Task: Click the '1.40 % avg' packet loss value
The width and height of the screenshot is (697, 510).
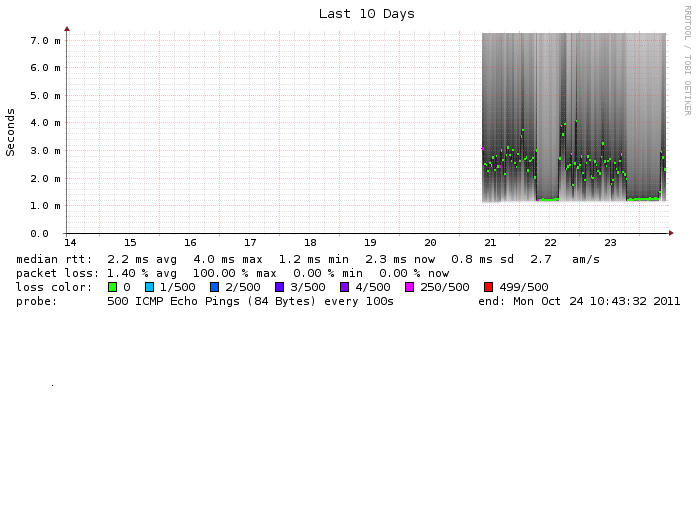Action: [x=142, y=273]
